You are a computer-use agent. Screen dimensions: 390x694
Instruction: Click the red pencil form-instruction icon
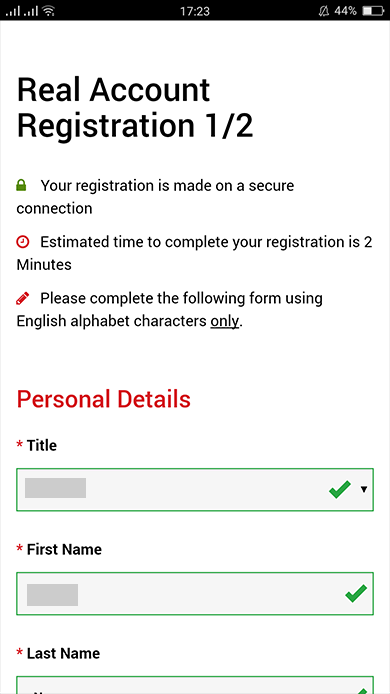coord(23,298)
